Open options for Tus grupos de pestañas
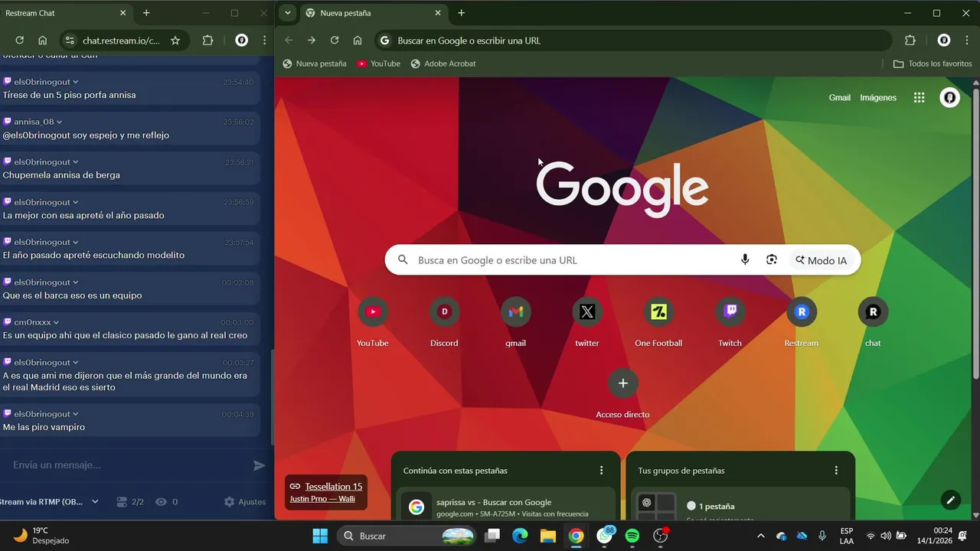The width and height of the screenshot is (980, 551). pyautogui.click(x=836, y=471)
